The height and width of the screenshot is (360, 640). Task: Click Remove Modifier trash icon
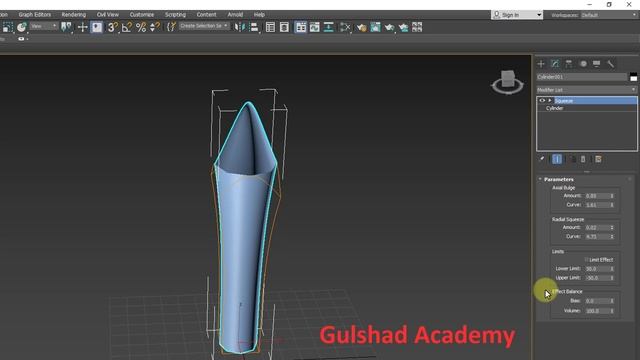pyautogui.click(x=583, y=159)
